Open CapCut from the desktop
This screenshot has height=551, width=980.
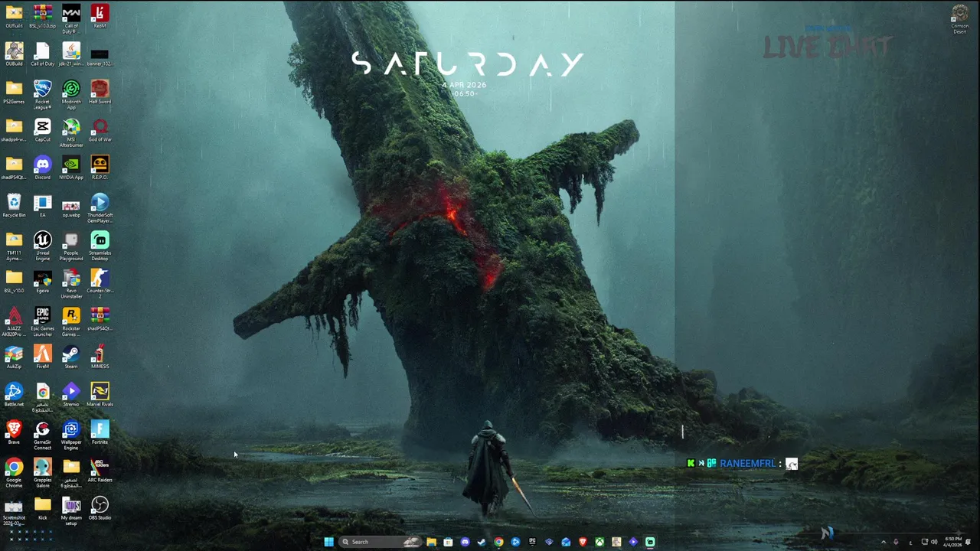(x=42, y=130)
